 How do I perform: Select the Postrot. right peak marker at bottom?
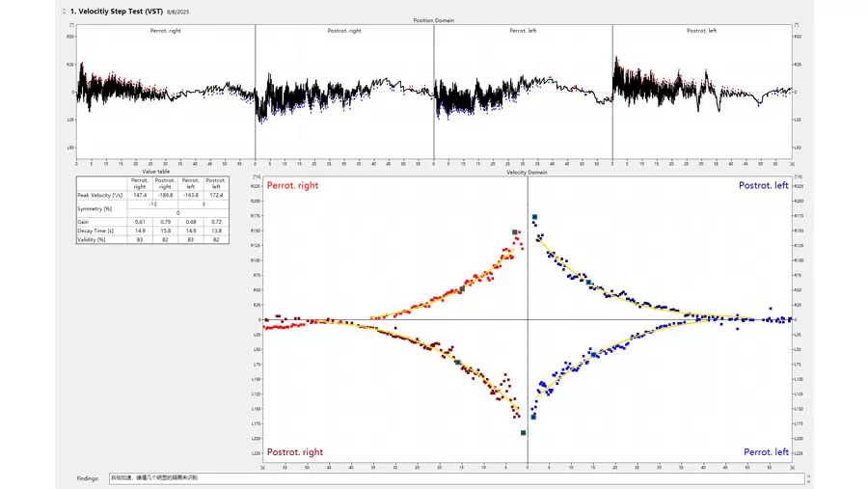pyautogui.click(x=523, y=433)
